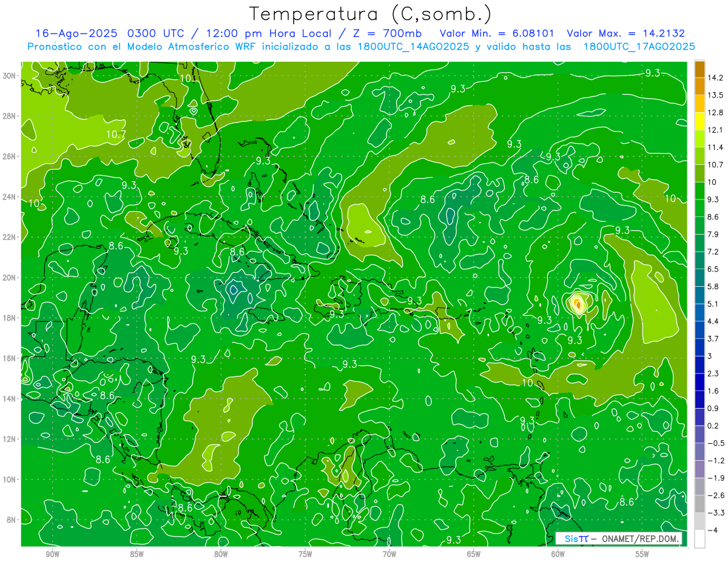Click the 4.4 colorbar scale value
The width and height of the screenshot is (728, 562).
tap(713, 321)
